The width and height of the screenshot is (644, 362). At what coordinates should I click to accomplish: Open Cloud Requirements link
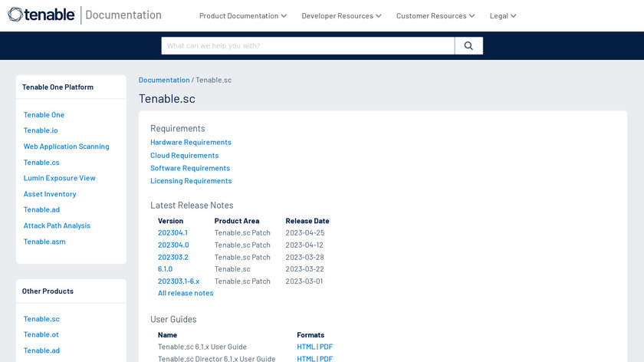(x=185, y=156)
